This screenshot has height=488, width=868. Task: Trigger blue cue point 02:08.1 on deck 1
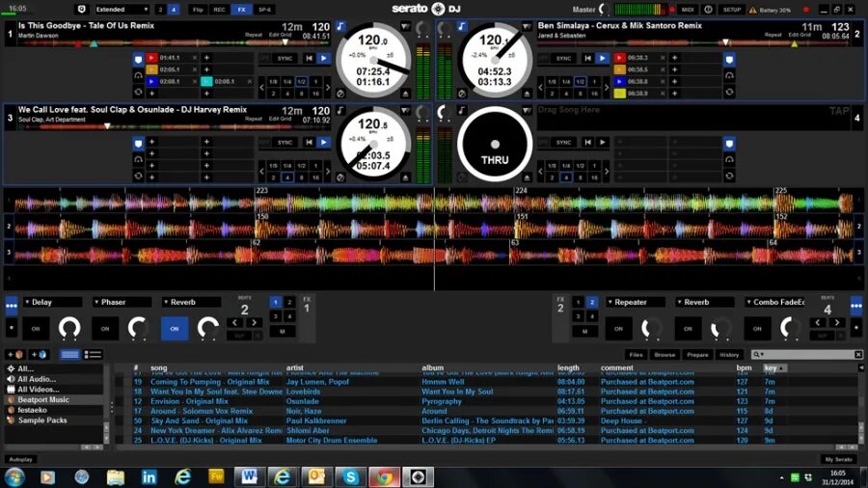click(151, 81)
